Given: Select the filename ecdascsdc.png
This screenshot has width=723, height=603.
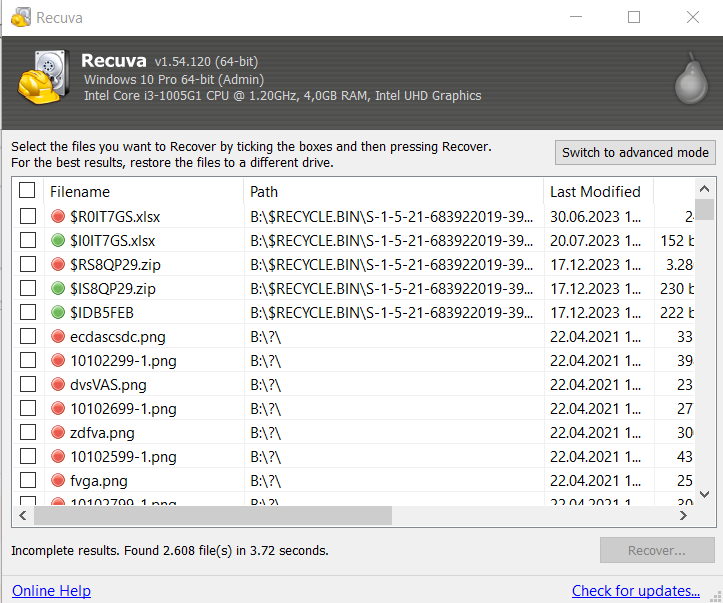Looking at the screenshot, I should [118, 337].
